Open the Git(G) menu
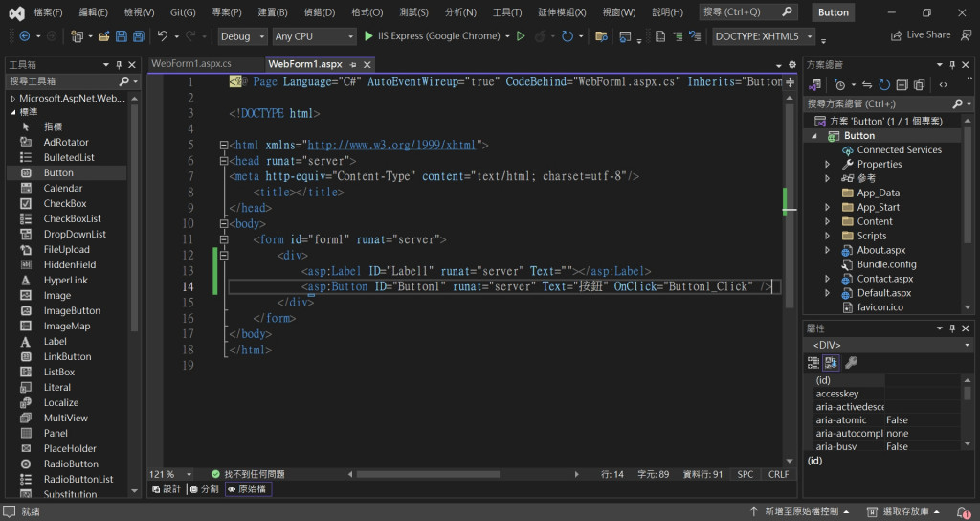 [183, 11]
